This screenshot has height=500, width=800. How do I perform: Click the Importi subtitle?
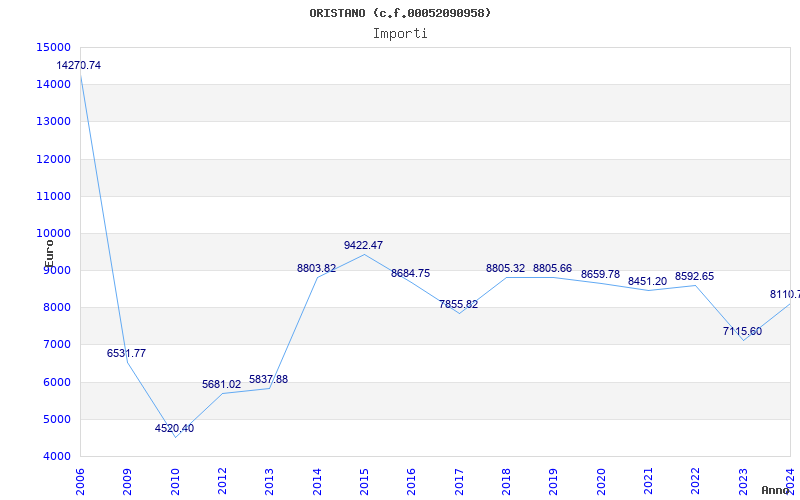(400, 33)
